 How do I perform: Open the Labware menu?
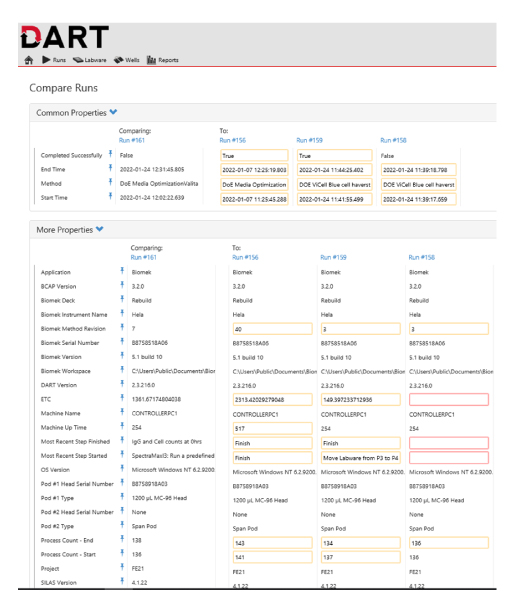pyautogui.click(x=89, y=60)
